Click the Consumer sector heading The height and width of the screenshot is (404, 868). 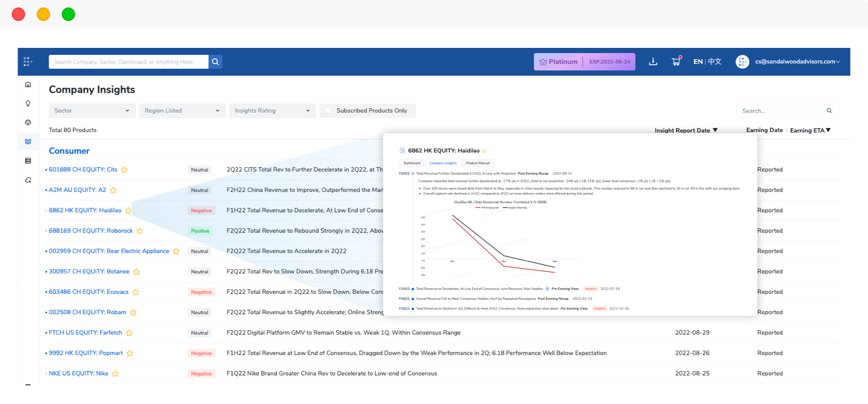[69, 151]
